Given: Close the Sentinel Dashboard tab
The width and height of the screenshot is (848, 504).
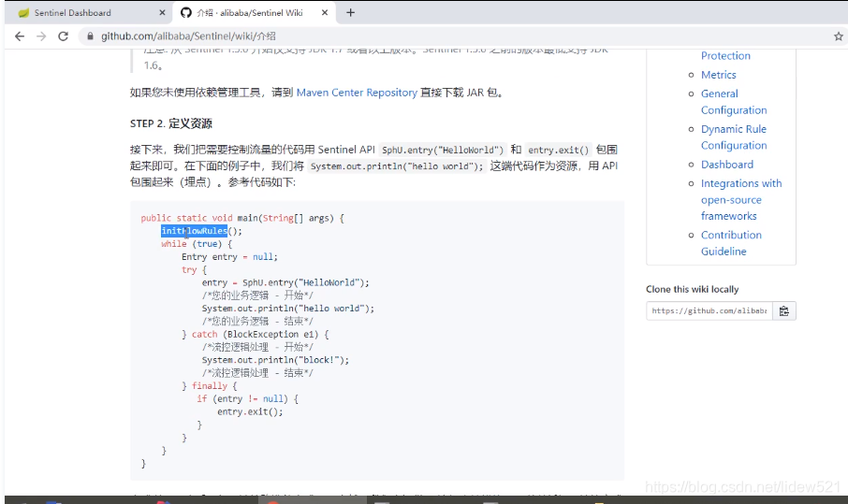Looking at the screenshot, I should click(x=162, y=12).
